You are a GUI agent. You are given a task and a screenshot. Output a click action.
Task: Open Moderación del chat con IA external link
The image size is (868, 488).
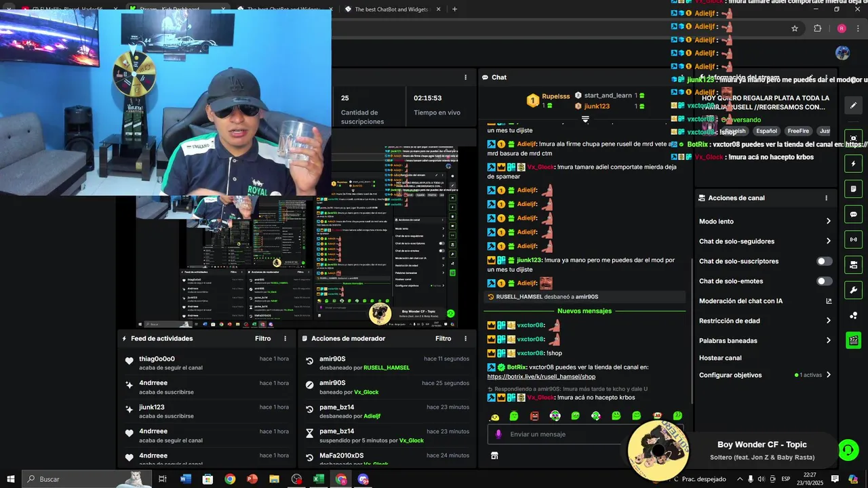coord(829,301)
